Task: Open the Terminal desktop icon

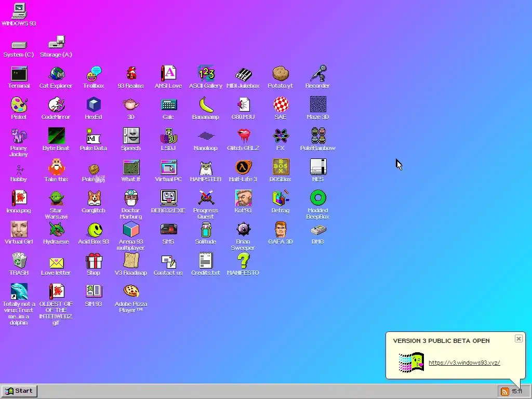Action: 19,74
